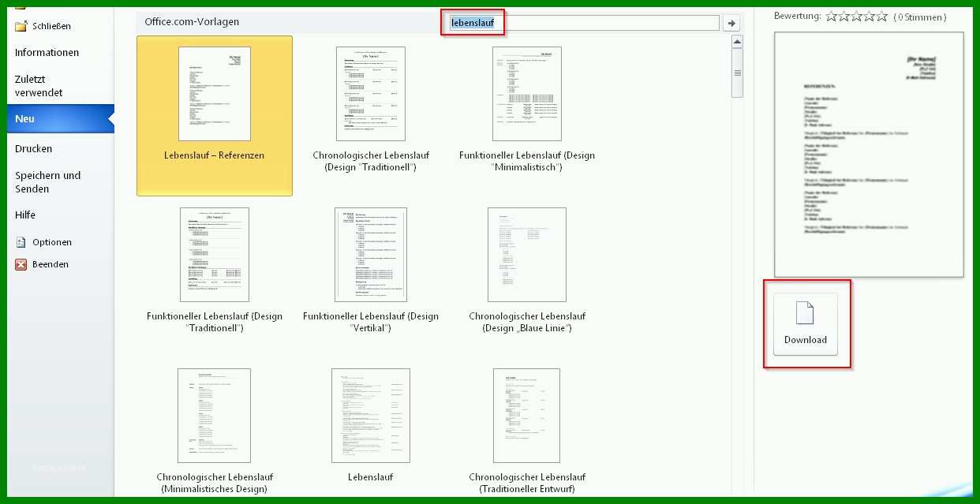Click the Schließen label
This screenshot has height=504, width=980.
click(x=51, y=26)
